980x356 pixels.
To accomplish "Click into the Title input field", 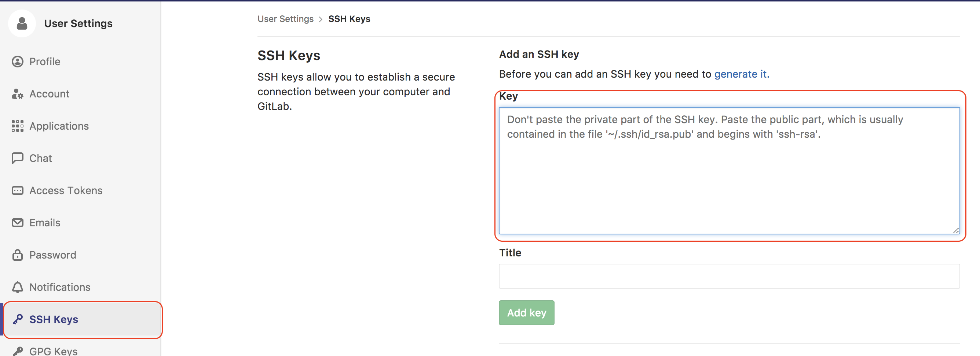I will coord(729,276).
